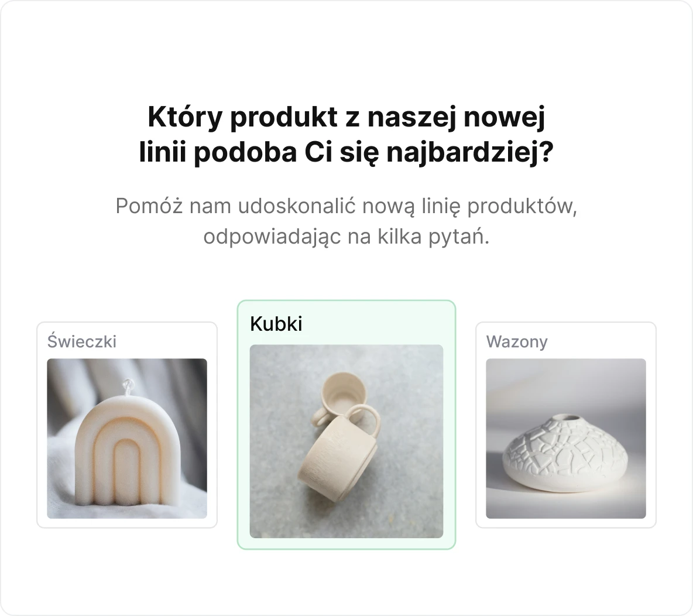
Task: Click the "Wazony" text label
Action: pos(517,342)
